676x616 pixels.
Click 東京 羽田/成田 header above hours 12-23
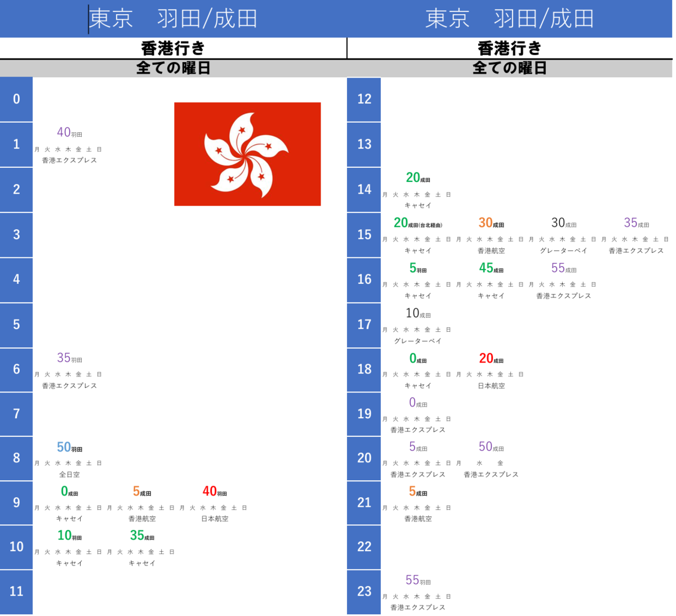[x=510, y=19]
